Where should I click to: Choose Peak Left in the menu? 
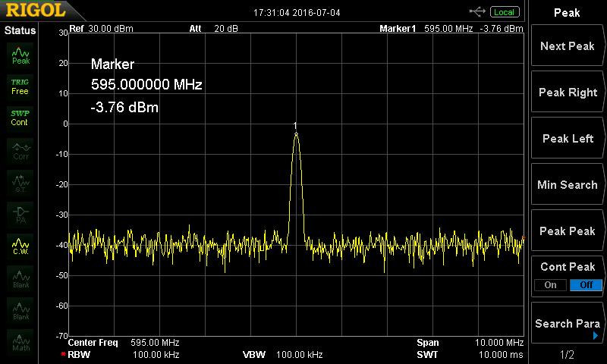pos(568,139)
